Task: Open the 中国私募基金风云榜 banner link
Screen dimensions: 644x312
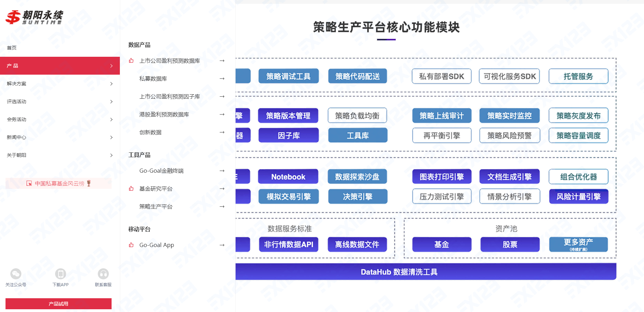Action: (59, 183)
